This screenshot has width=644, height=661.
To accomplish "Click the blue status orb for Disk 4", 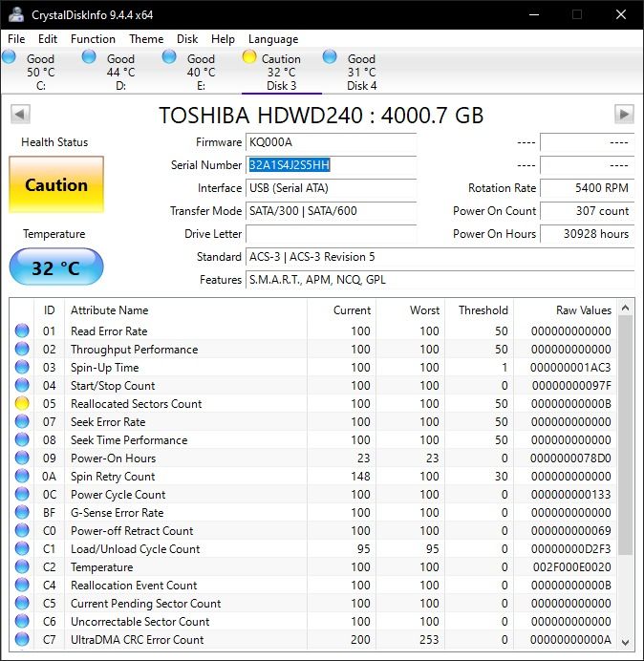I will pos(330,56).
